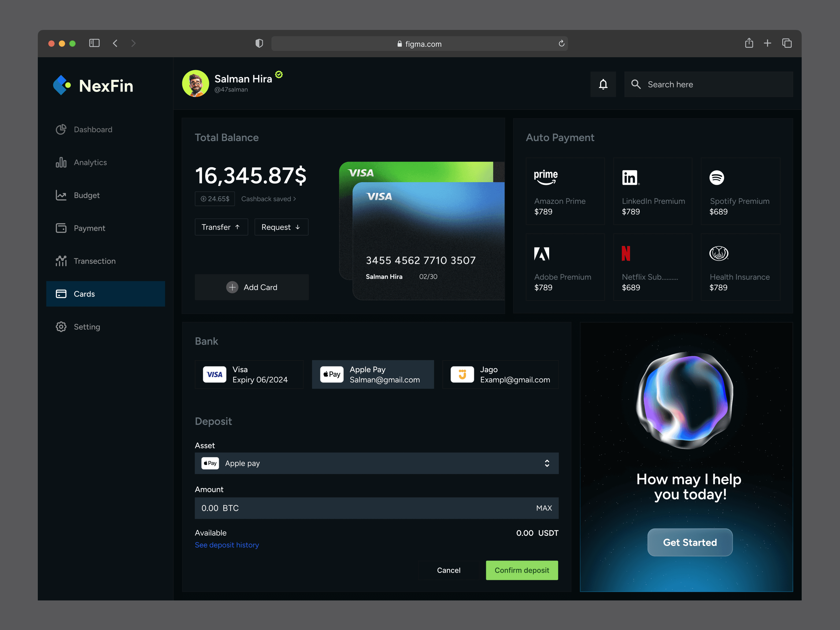Image resolution: width=840 pixels, height=630 pixels.
Task: Click the Amazon Prime logo tile
Action: coord(546,177)
